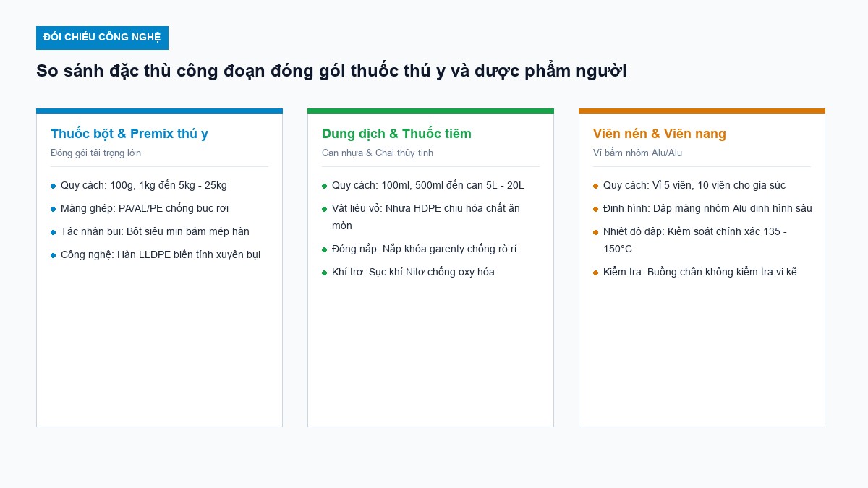Image resolution: width=868 pixels, height=488 pixels.
Task: Select the Đóng gói tải trọng lớn subtitle
Action: pos(95,153)
